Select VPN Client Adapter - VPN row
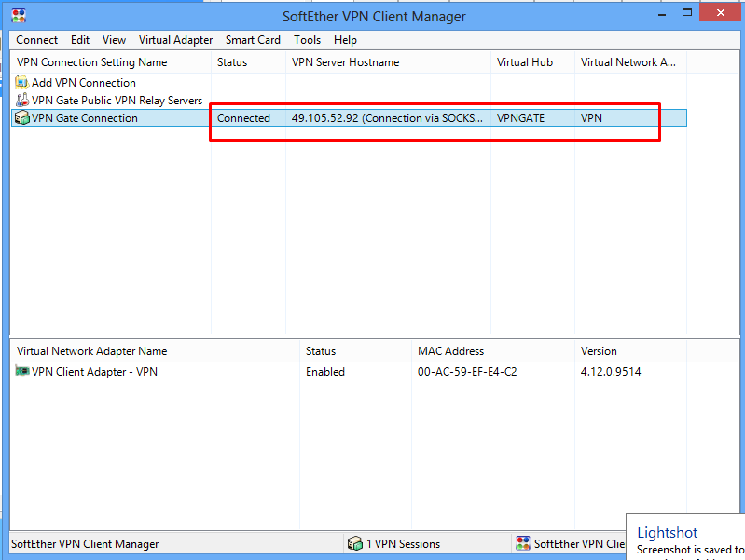This screenshot has width=745, height=560. pos(94,372)
